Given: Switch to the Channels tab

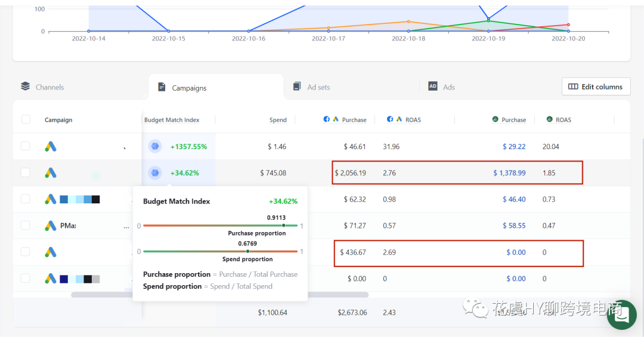Looking at the screenshot, I should point(42,86).
